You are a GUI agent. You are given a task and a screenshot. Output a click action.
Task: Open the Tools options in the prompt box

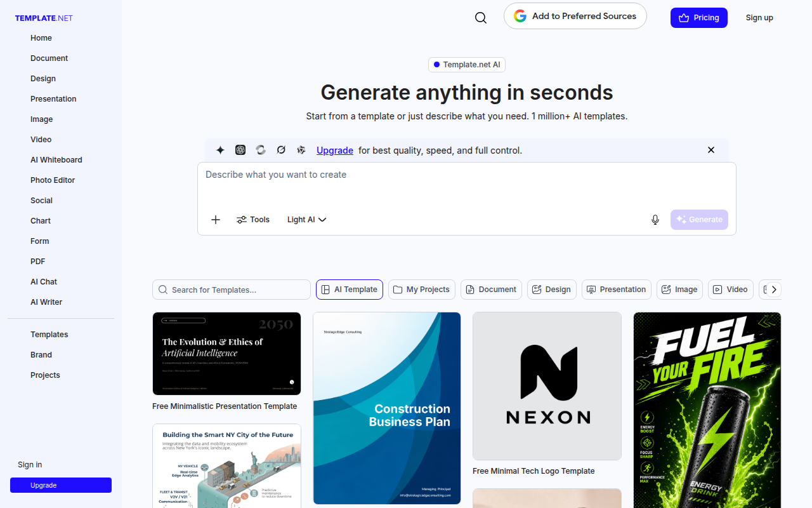[x=253, y=220]
